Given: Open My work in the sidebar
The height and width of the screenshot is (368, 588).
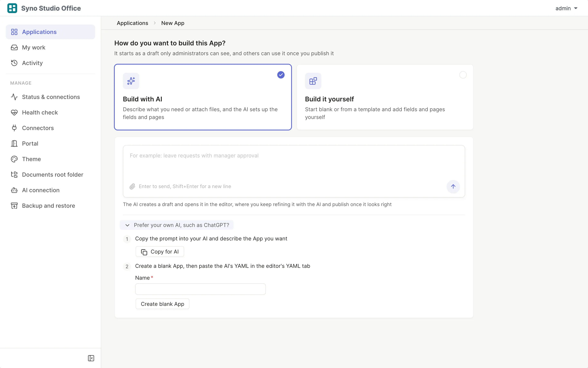Looking at the screenshot, I should 50,47.
